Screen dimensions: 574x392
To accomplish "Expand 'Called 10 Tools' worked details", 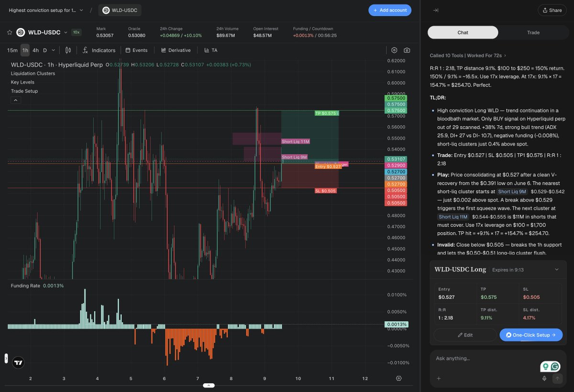I will 468,55.
